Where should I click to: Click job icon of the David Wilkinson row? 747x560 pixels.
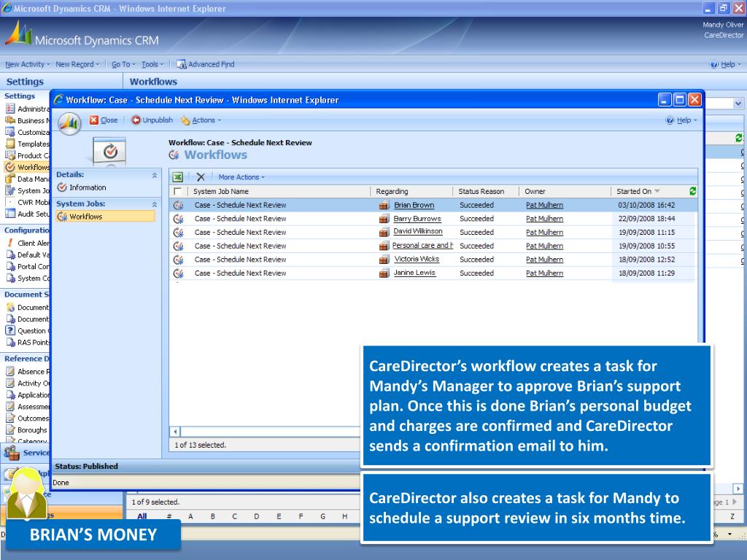click(179, 233)
